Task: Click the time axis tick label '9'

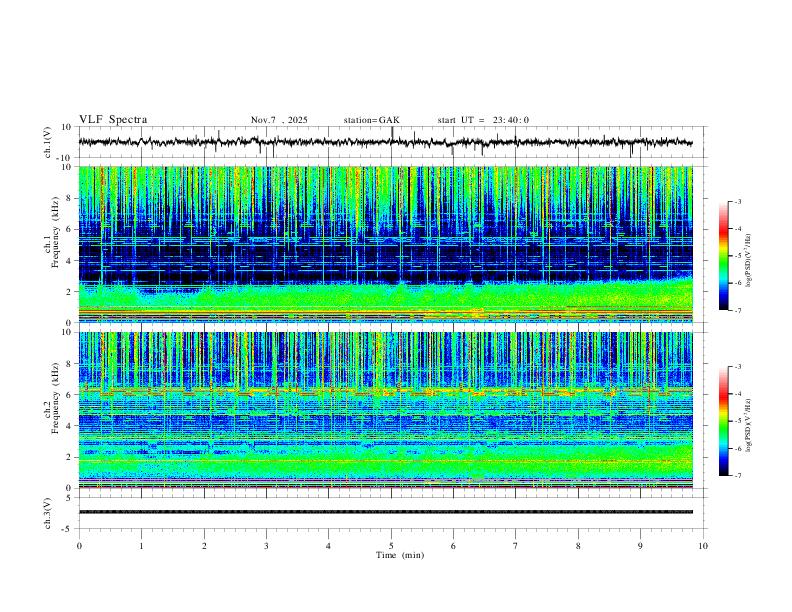Action: 640,546
